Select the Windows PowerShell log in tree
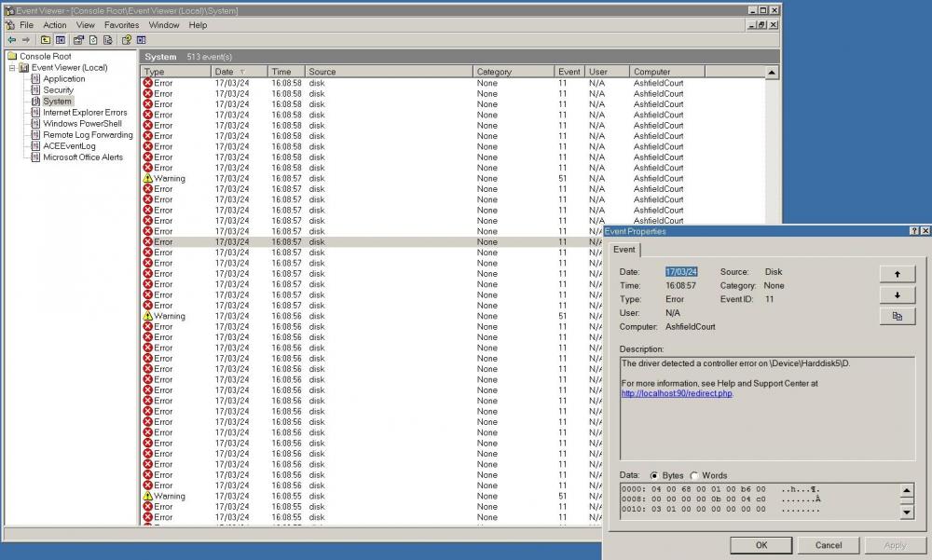 pos(82,124)
